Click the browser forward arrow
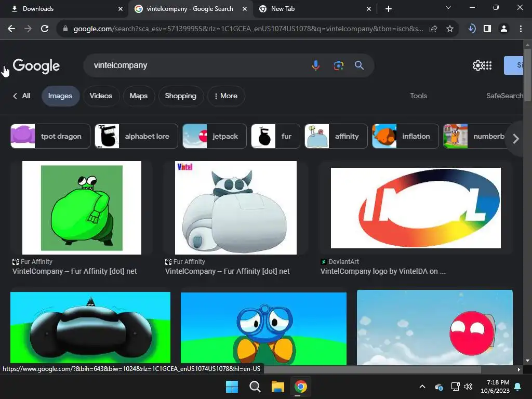The height and width of the screenshot is (399, 532). coord(28,29)
